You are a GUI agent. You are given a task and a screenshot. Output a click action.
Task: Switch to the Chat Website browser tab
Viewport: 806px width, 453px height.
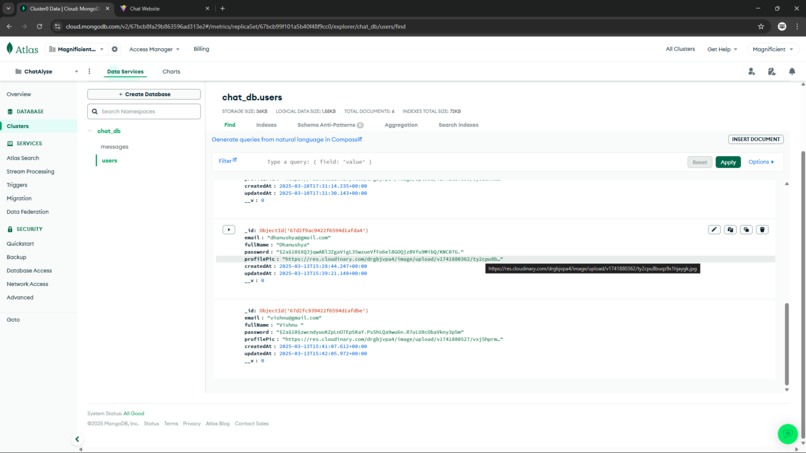click(162, 9)
